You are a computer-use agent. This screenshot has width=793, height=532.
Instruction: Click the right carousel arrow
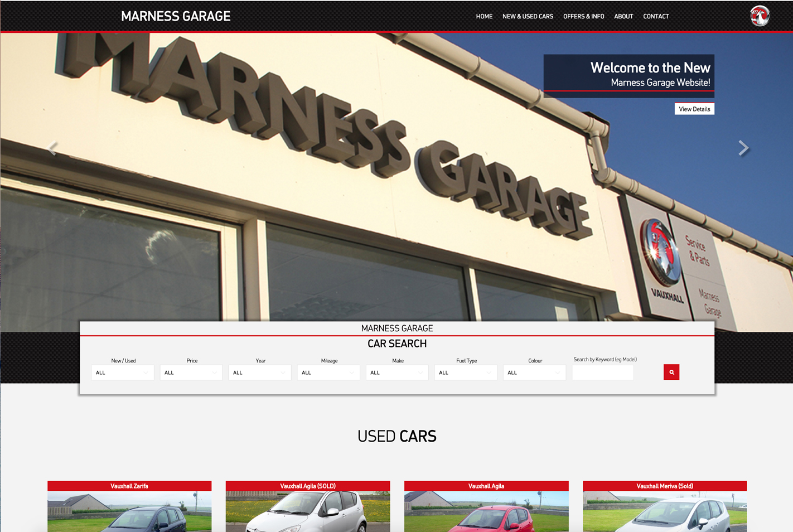pyautogui.click(x=743, y=148)
